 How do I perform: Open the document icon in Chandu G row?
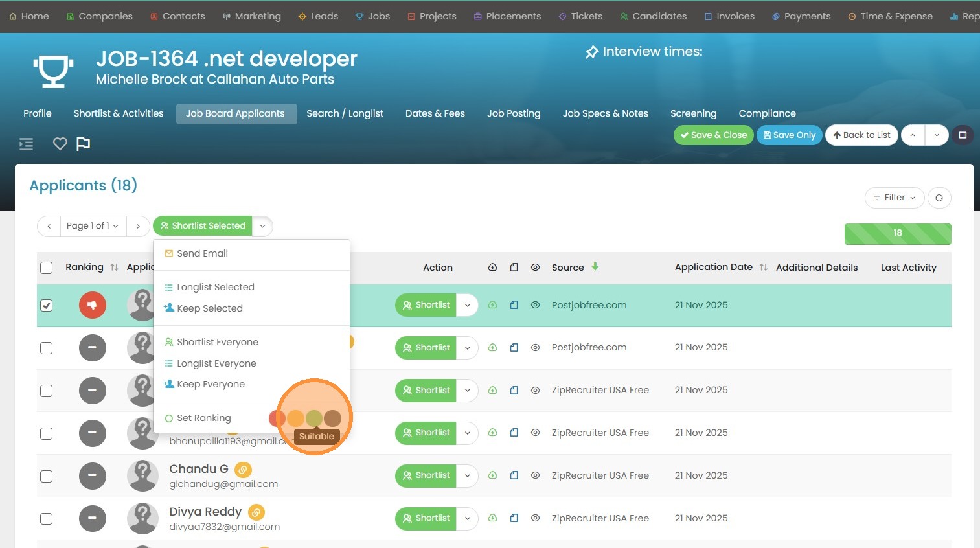[x=514, y=475]
